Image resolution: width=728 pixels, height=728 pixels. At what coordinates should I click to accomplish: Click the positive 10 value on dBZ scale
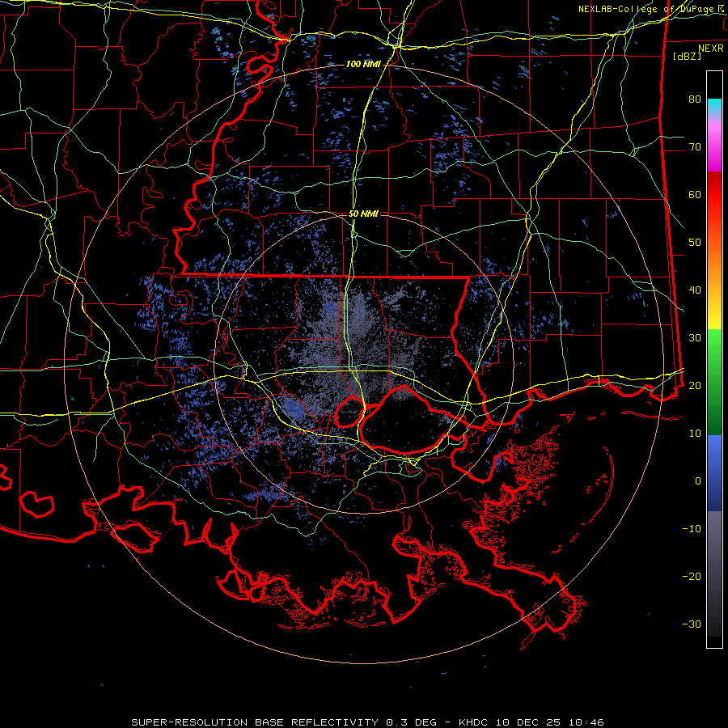(x=695, y=434)
